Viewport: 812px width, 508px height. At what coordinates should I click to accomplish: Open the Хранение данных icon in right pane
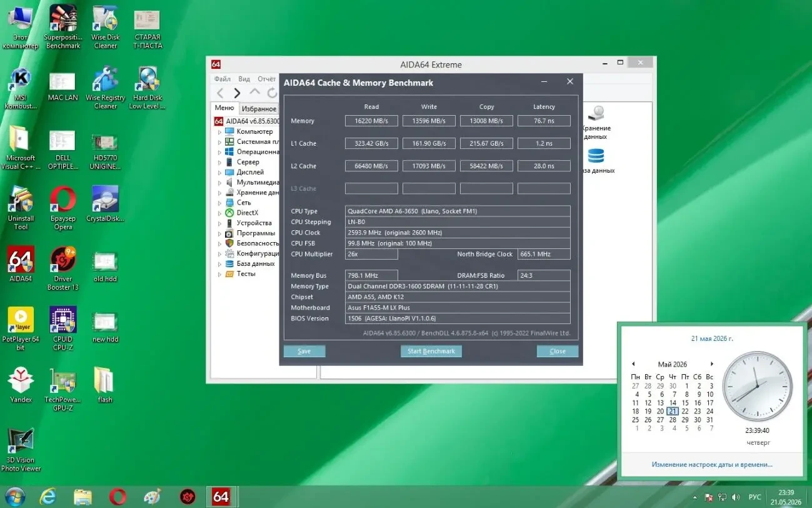click(596, 123)
